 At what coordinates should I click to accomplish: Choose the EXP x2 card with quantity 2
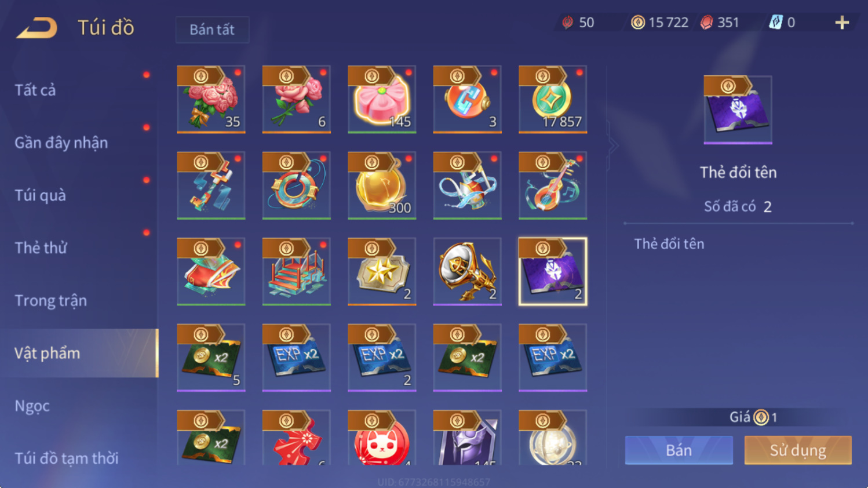pyautogui.click(x=382, y=358)
